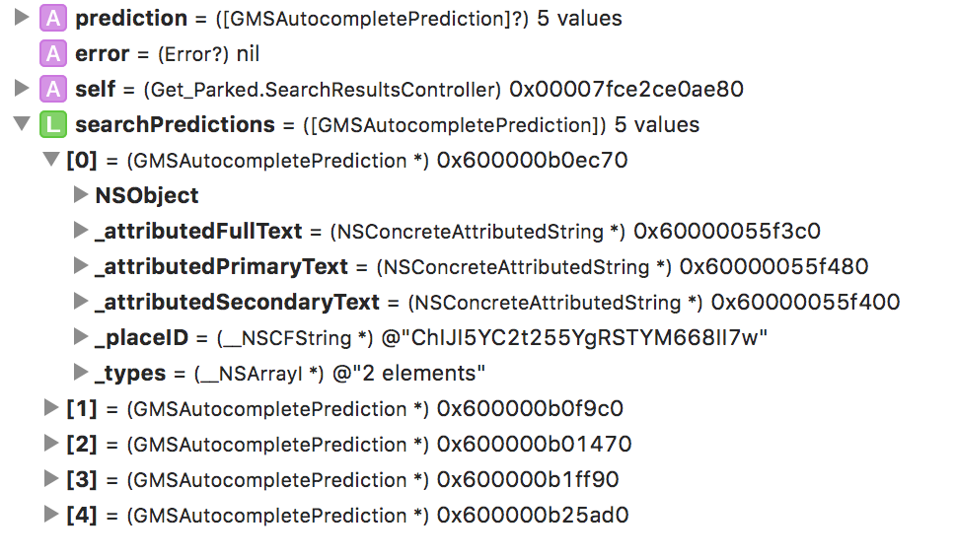The image size is (955, 560).
Task: Expand the _attributedFullText property
Action: 81,231
